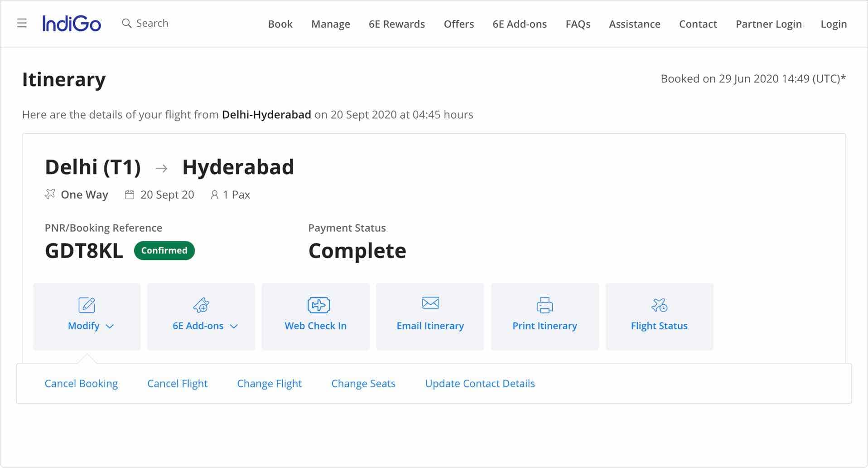Screen dimensions: 868x468
Task: Click the 6E Add-ons airplane icon
Action: pyautogui.click(x=201, y=305)
